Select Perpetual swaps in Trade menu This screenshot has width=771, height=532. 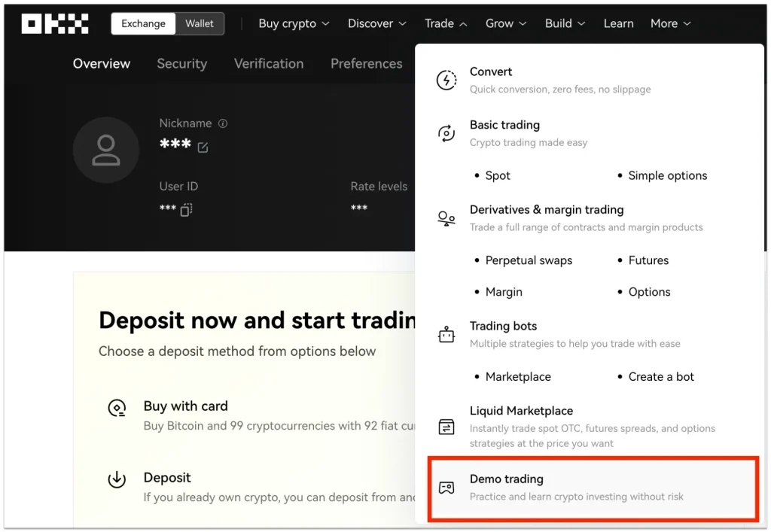(529, 260)
